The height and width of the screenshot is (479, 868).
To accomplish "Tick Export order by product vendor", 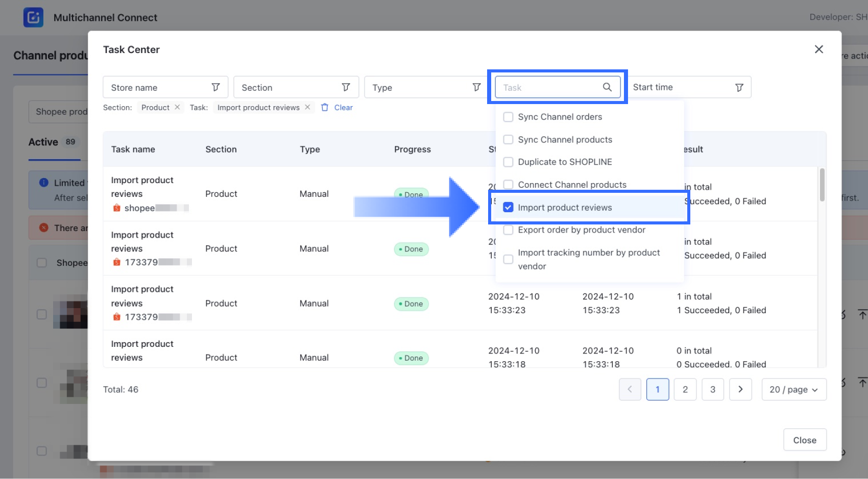I will point(508,230).
